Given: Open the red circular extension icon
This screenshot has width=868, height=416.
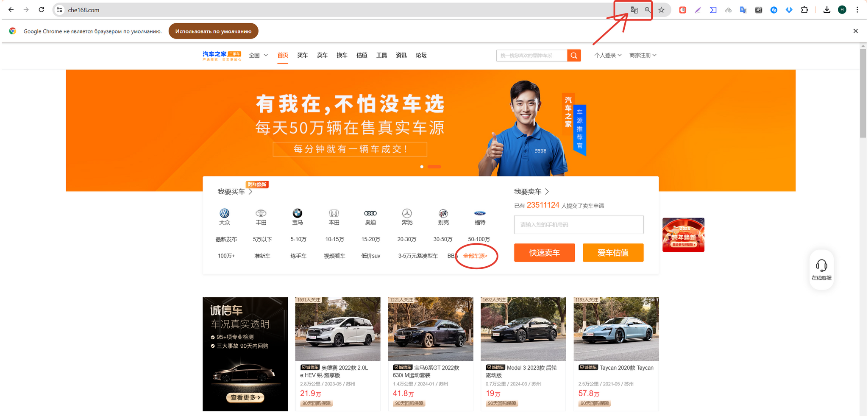Looking at the screenshot, I should 682,10.
